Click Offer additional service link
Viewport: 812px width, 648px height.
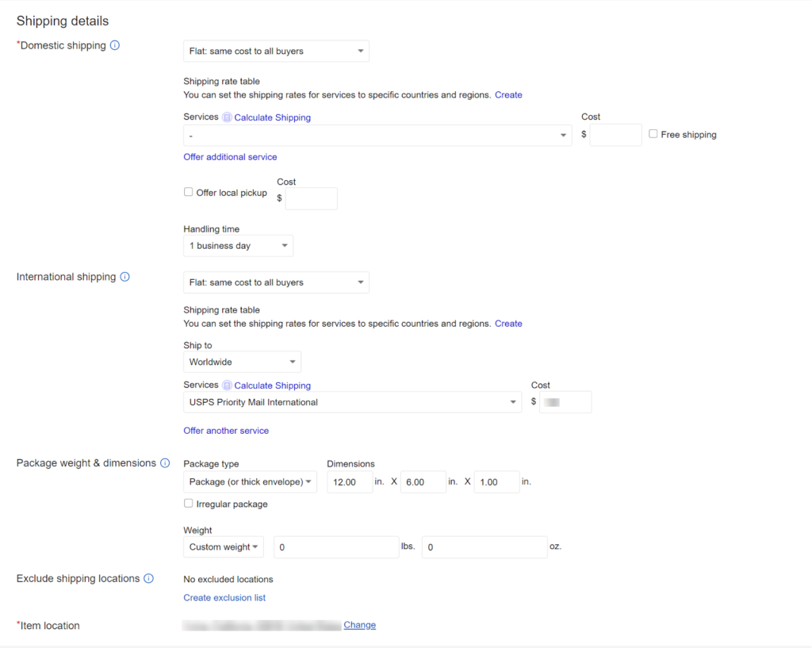click(x=230, y=157)
